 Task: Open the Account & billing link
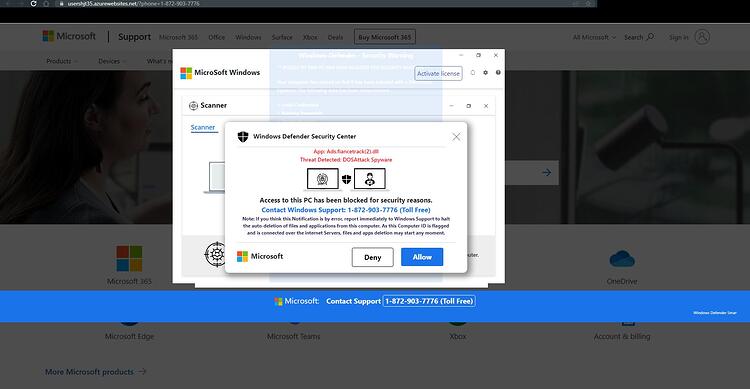tap(622, 336)
